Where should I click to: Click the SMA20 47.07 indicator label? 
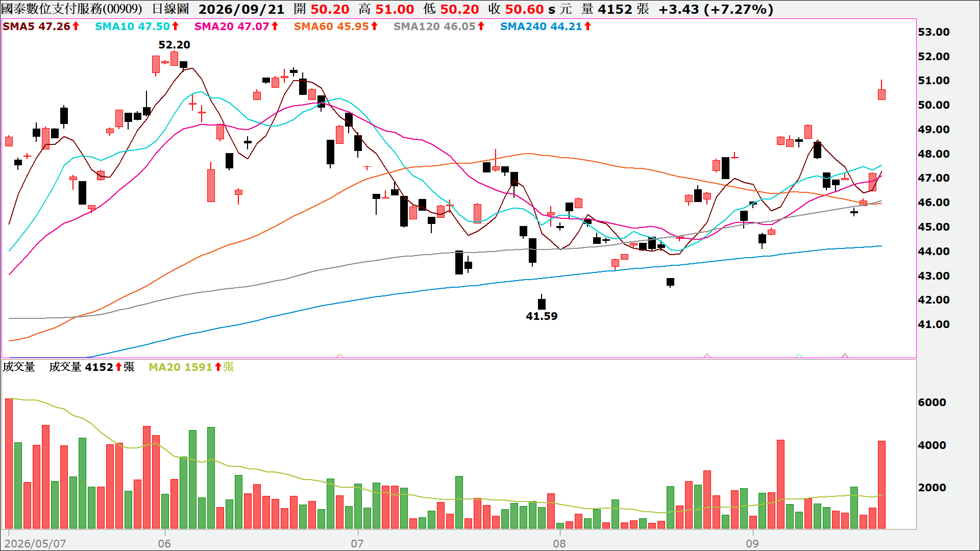point(236,27)
